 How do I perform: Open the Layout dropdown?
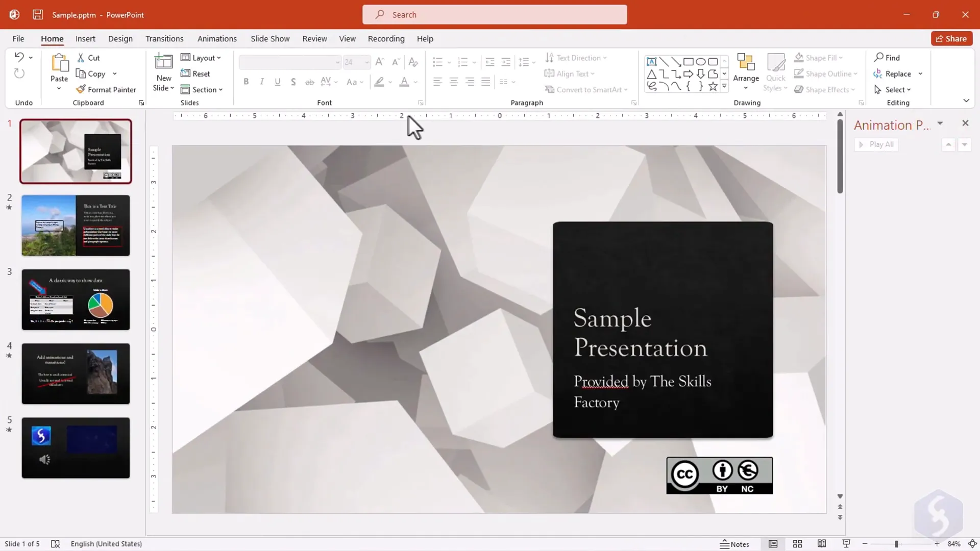[201, 58]
